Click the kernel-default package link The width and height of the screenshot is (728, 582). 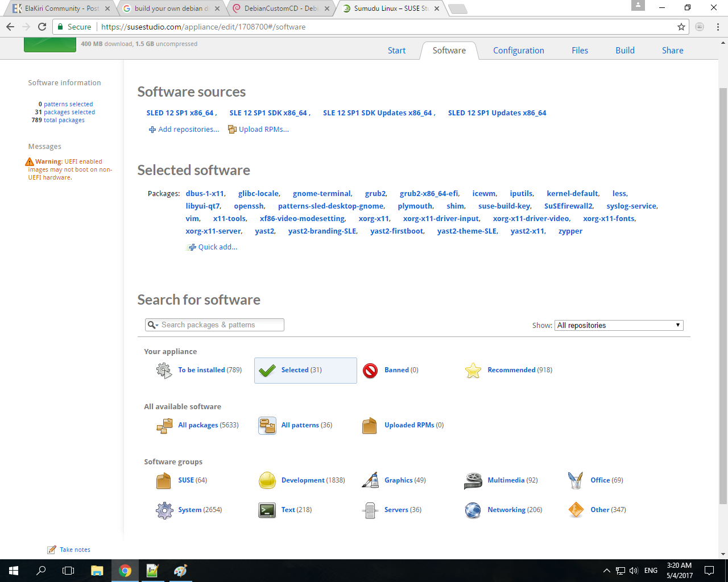(573, 194)
